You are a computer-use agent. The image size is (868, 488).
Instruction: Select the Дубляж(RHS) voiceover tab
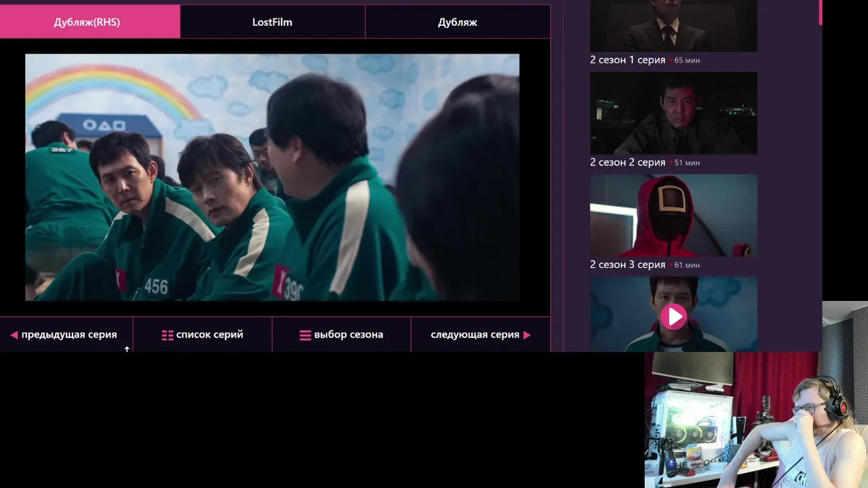(x=90, y=22)
